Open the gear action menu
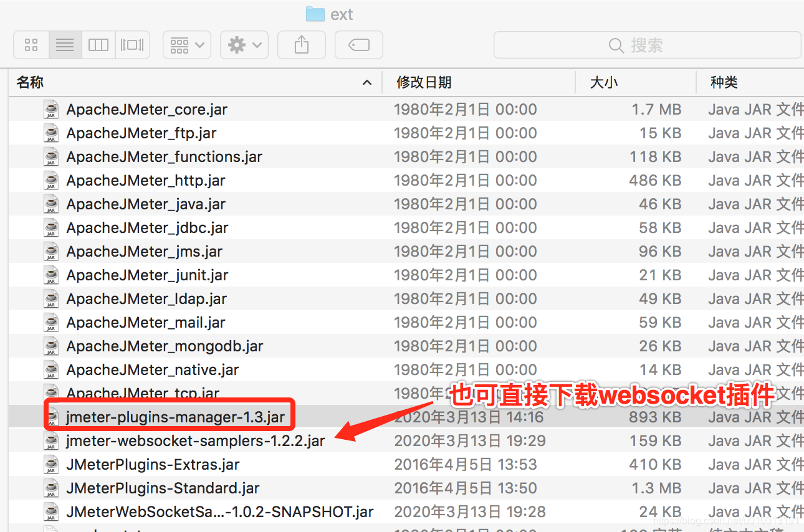 point(244,45)
